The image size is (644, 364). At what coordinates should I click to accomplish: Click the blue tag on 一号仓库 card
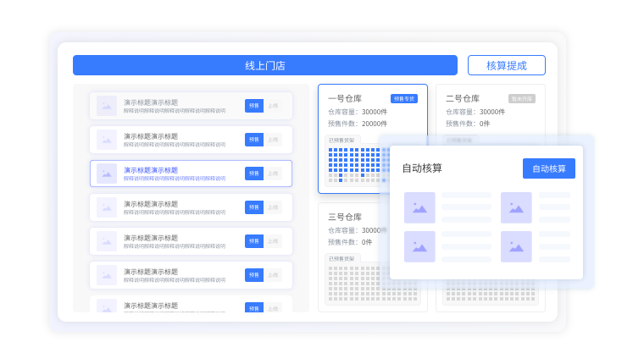[x=404, y=98]
